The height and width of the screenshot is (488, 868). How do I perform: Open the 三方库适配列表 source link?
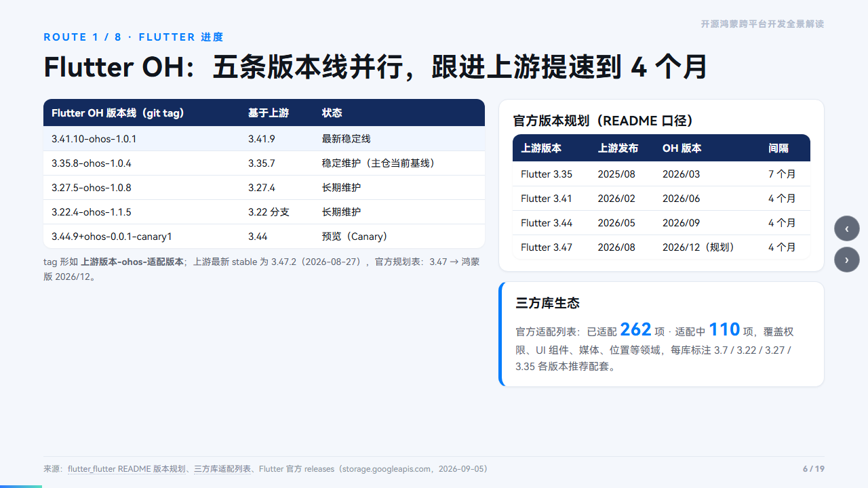pyautogui.click(x=222, y=469)
